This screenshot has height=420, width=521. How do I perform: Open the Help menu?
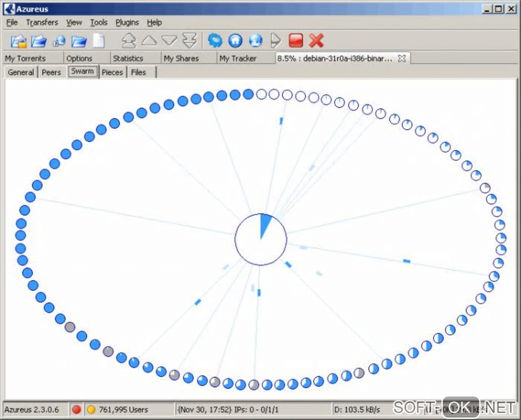click(x=154, y=22)
